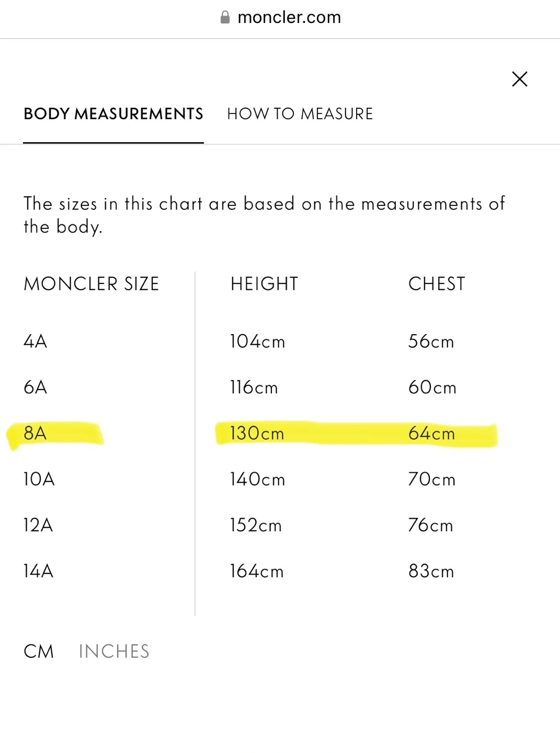Screen dimensions: 560x753
Task: Select the BODY MEASUREMENTS tab
Action: 113,113
